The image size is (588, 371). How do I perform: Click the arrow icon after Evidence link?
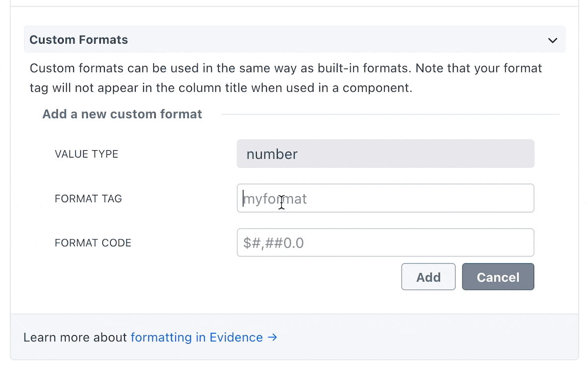point(272,337)
